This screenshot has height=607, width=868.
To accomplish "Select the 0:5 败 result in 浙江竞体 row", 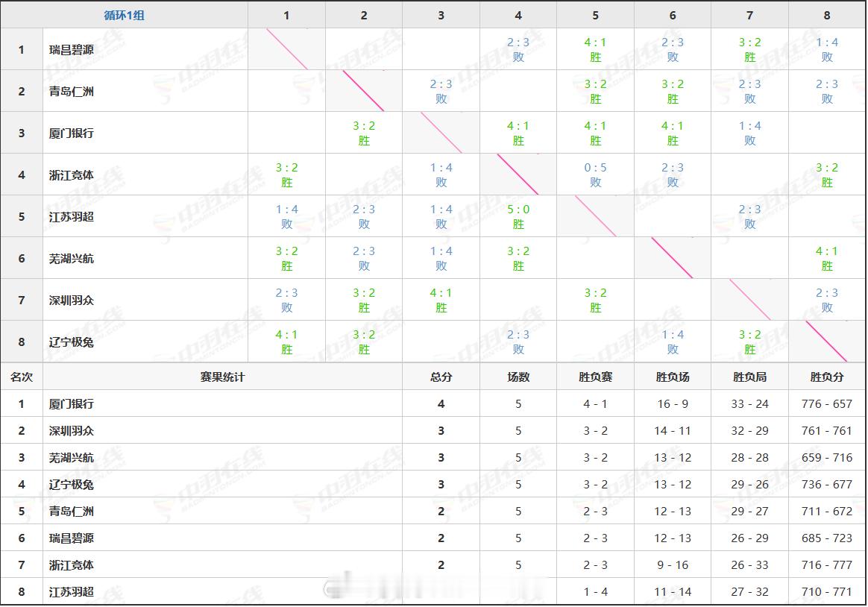I will click(595, 174).
